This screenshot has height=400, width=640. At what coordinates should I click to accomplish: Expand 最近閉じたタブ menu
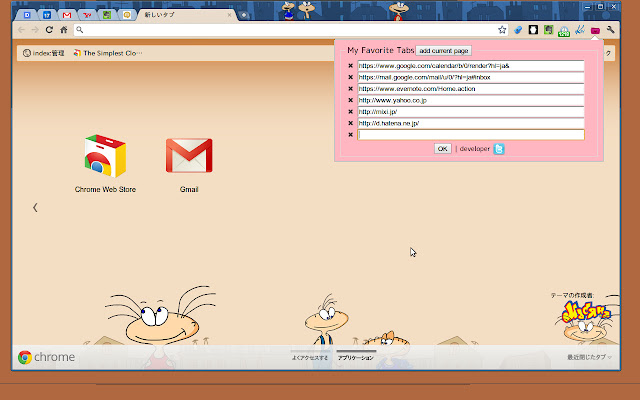pos(589,357)
